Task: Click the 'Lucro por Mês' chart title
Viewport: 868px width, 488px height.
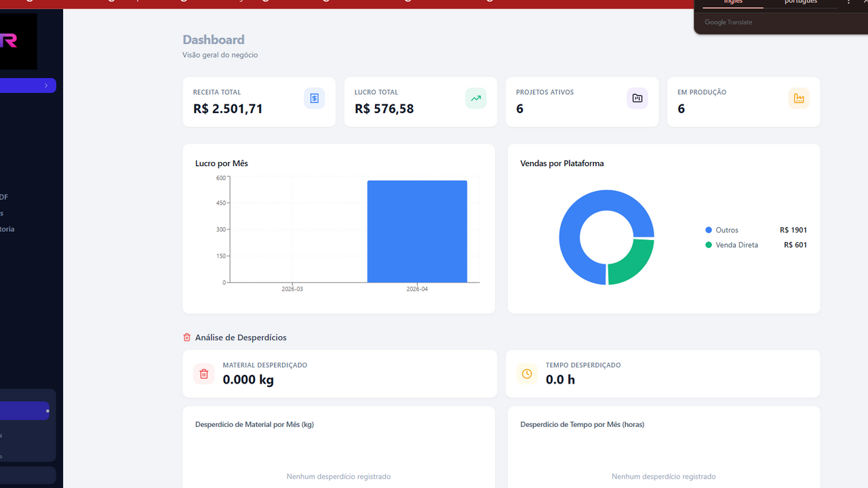Action: pyautogui.click(x=222, y=163)
